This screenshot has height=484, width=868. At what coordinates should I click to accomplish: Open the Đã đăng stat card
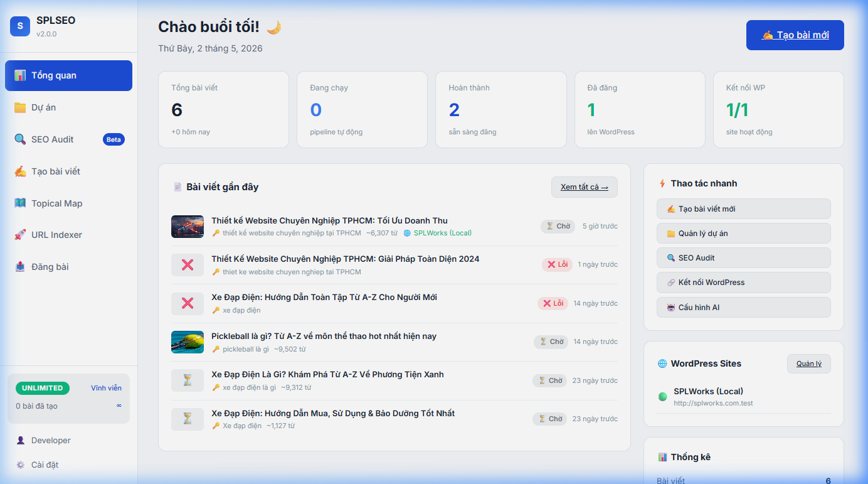(640, 109)
